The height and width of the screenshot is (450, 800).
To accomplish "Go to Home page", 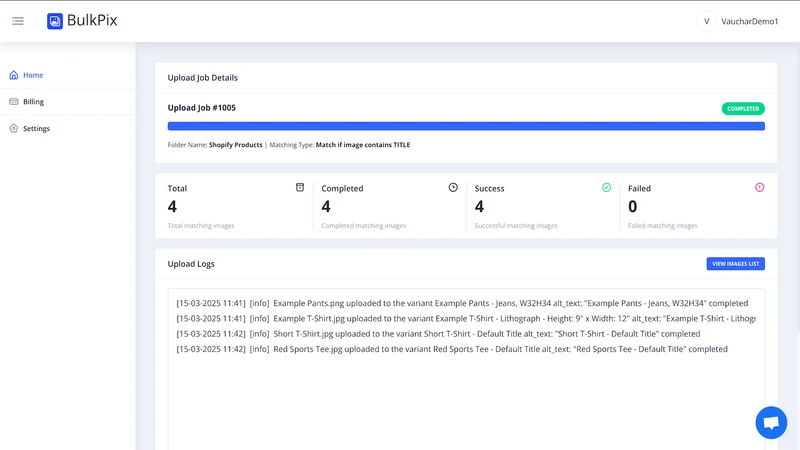I will pyautogui.click(x=33, y=75).
